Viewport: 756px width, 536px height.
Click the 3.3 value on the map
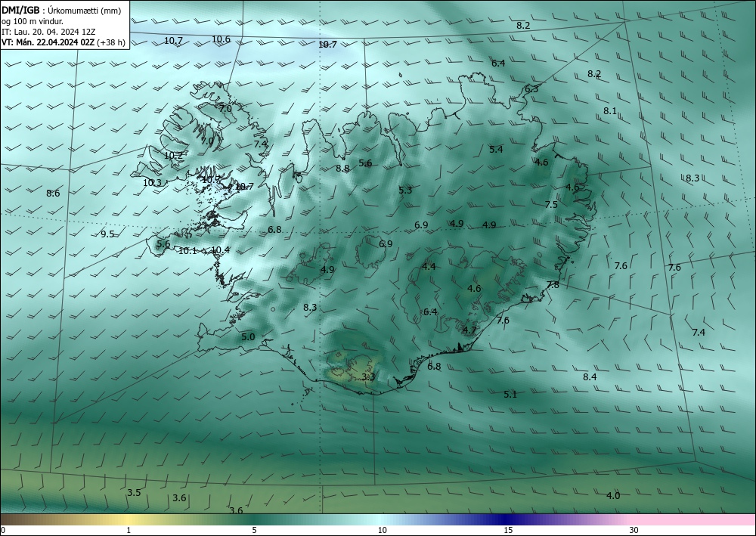pos(368,377)
